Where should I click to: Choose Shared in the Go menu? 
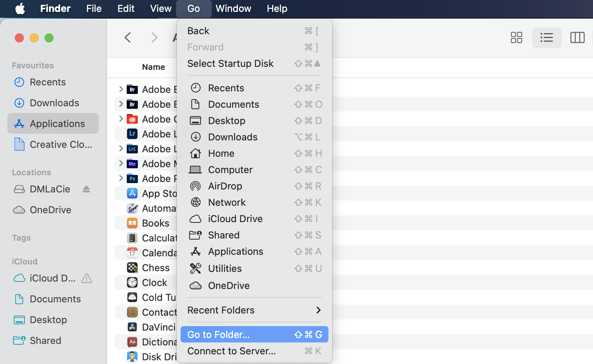click(x=255, y=235)
